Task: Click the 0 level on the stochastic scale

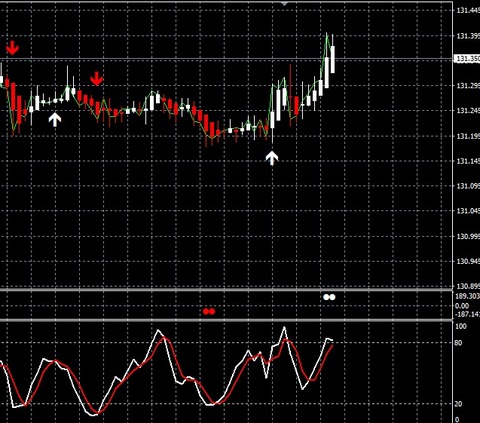Action: coord(457,420)
